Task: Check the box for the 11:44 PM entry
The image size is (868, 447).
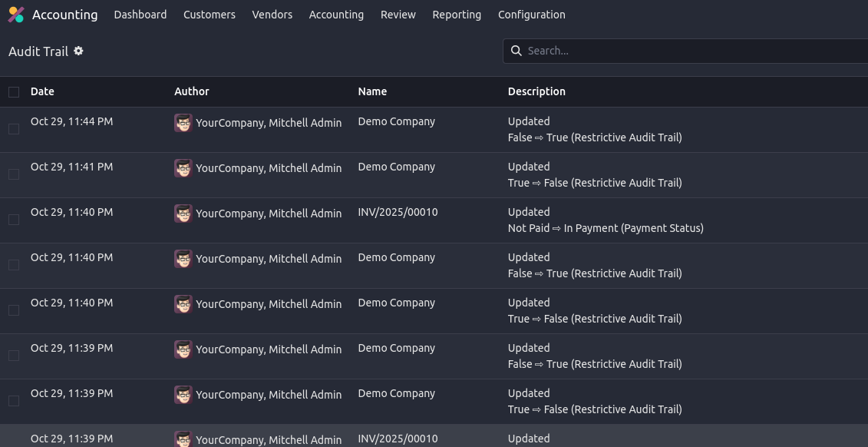Action: tap(14, 129)
